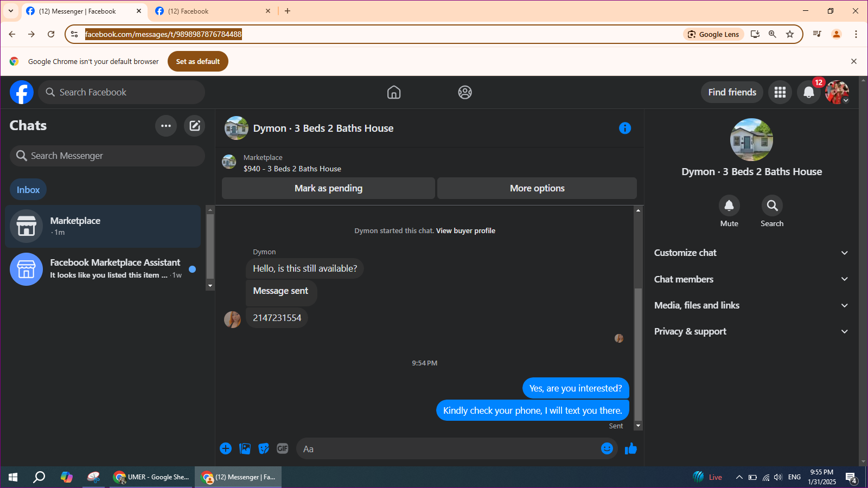868x488 pixels.
Task: Select the "Hello, is this still available?" message
Action: (305, 268)
